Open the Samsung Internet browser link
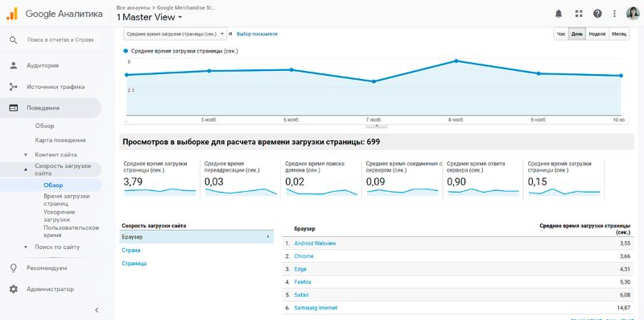Viewport: 644px width, 320px height. click(x=316, y=308)
